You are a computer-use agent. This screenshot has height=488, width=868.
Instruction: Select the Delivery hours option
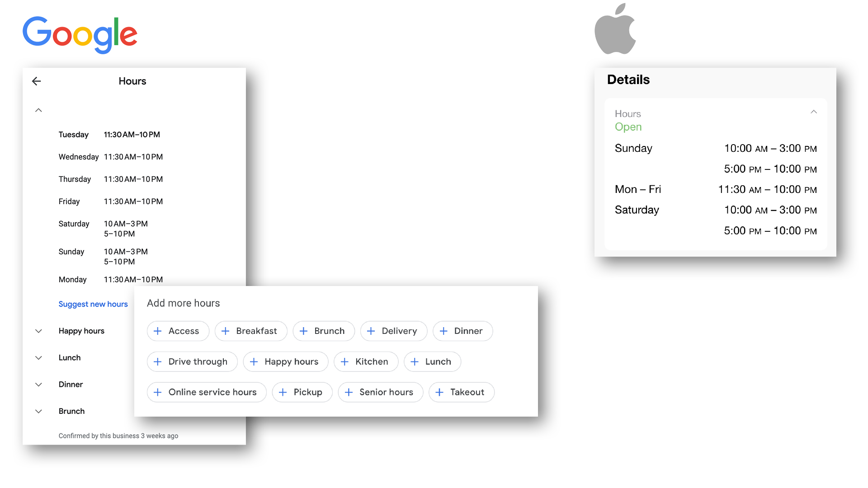pos(393,331)
